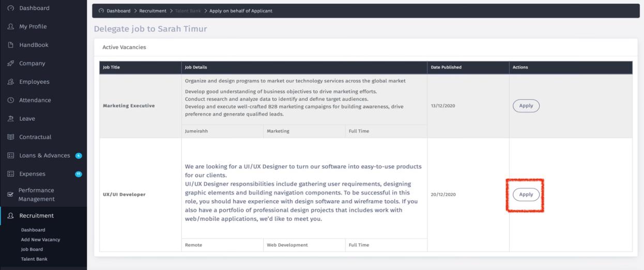Open Loans & Advances menu item
Image resolution: width=644 pixels, height=270 pixels.
coord(44,156)
